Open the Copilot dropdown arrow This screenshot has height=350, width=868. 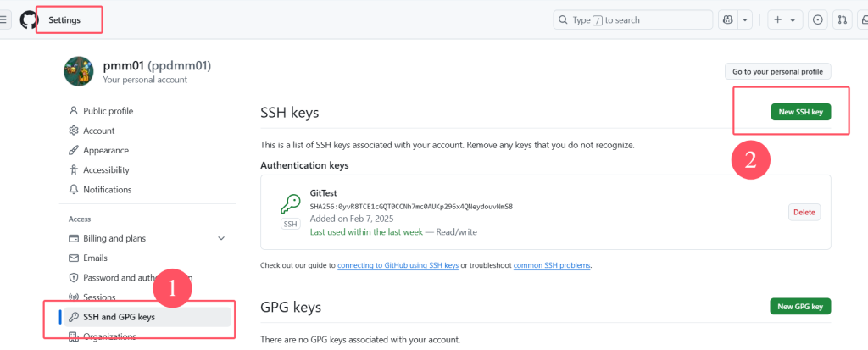(745, 19)
